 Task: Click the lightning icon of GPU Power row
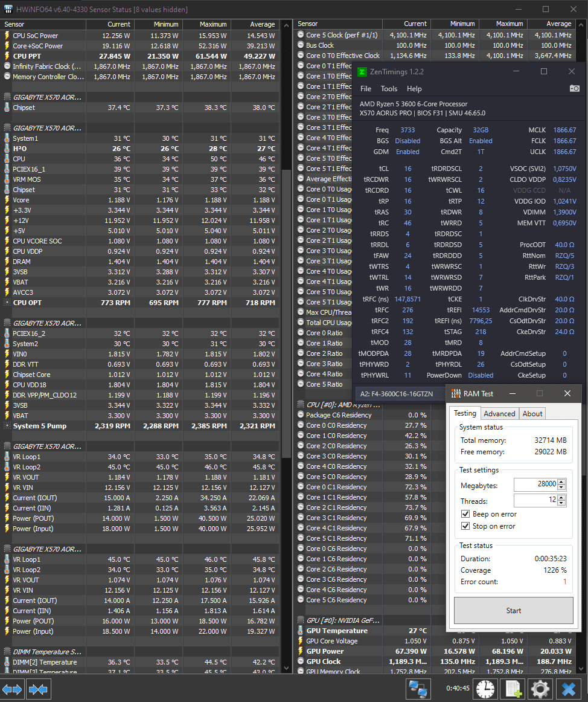pyautogui.click(x=301, y=651)
